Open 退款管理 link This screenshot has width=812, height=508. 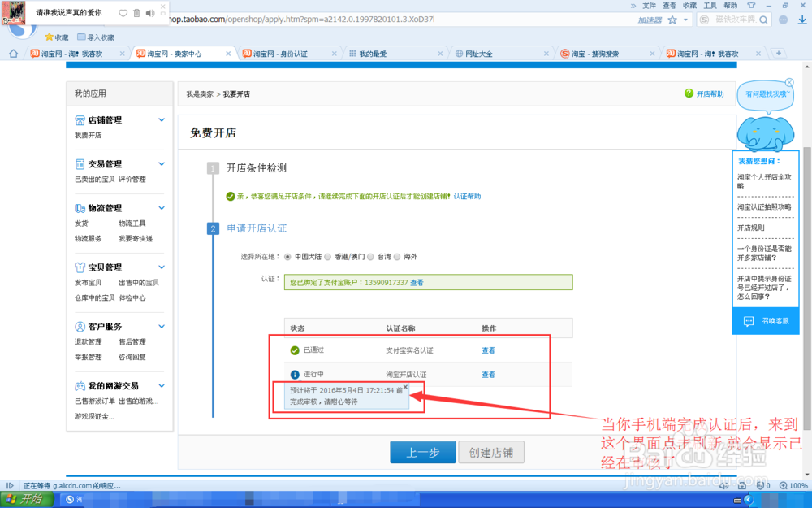(x=88, y=342)
